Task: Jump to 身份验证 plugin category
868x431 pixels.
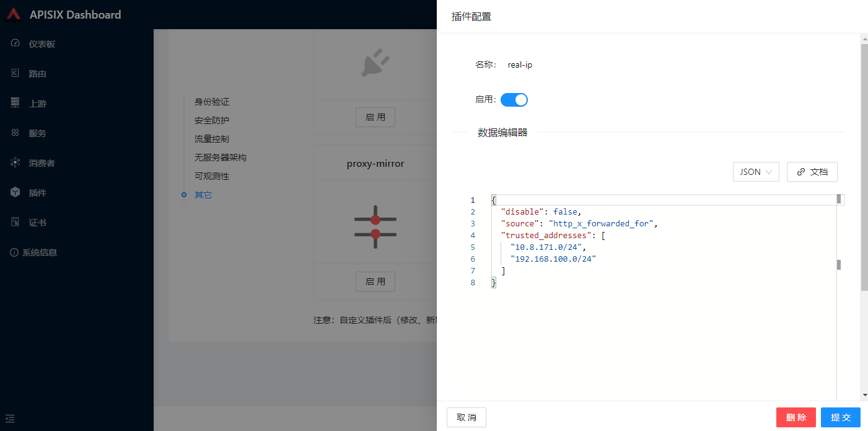Action: click(x=212, y=102)
